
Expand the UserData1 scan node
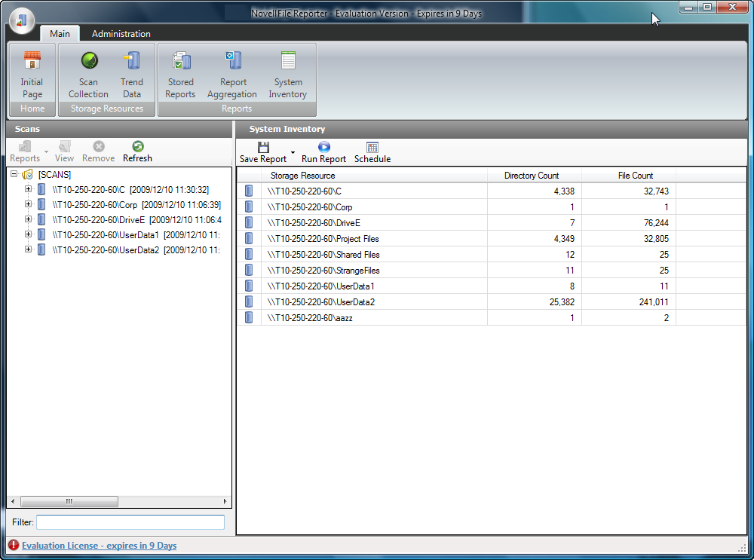(x=29, y=234)
